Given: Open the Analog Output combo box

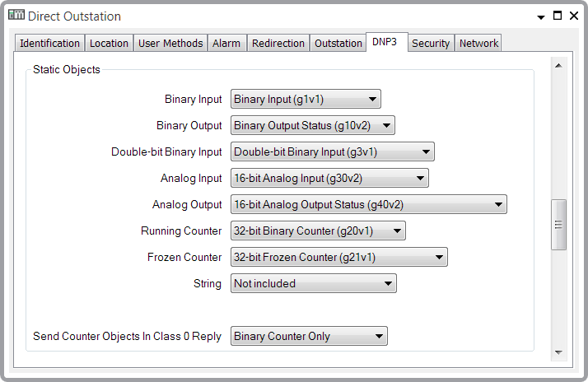Looking at the screenshot, I should tap(368, 205).
